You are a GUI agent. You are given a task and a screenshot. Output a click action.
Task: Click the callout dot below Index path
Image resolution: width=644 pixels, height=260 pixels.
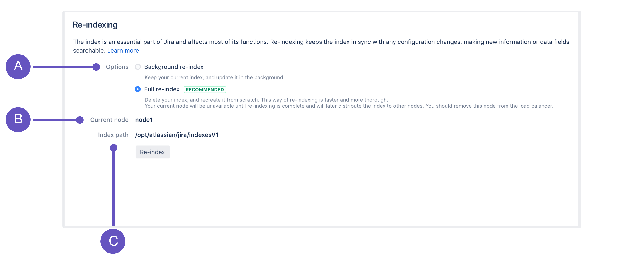(x=114, y=148)
